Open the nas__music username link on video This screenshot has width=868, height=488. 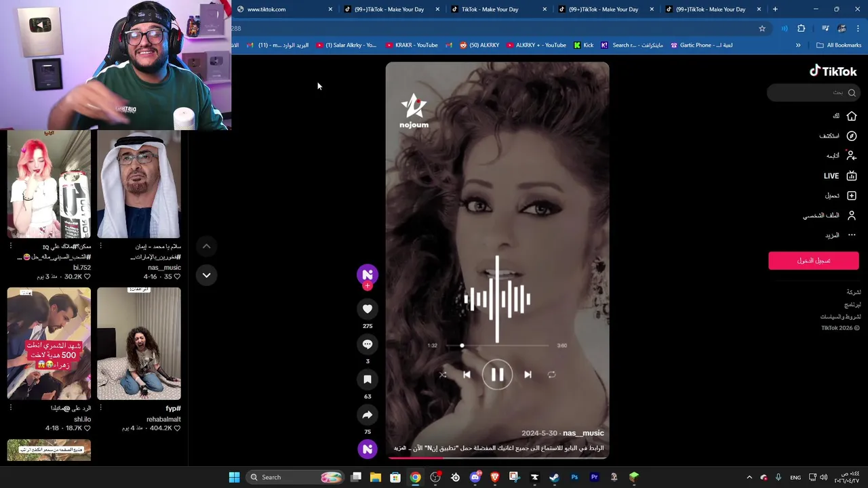click(583, 433)
